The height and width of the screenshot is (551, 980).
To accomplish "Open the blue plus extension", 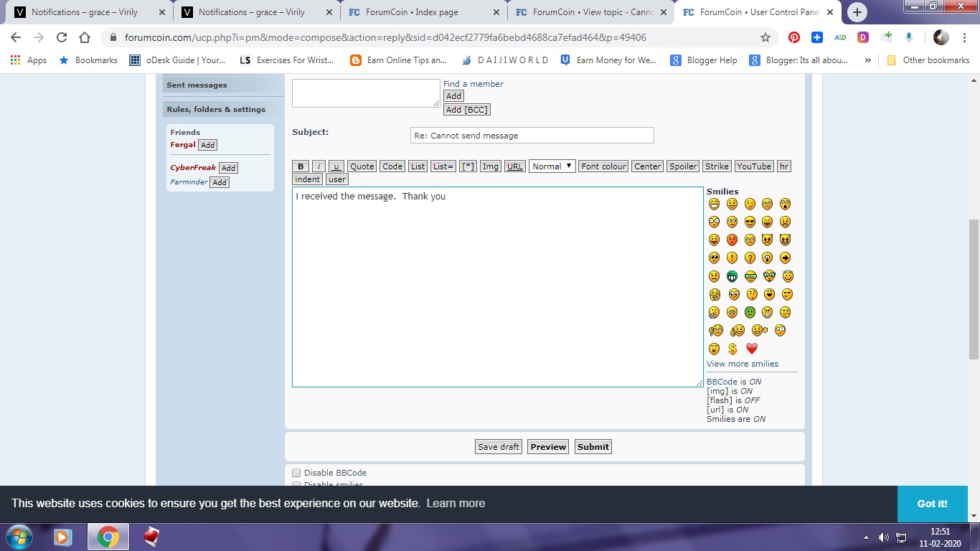I will pos(816,38).
